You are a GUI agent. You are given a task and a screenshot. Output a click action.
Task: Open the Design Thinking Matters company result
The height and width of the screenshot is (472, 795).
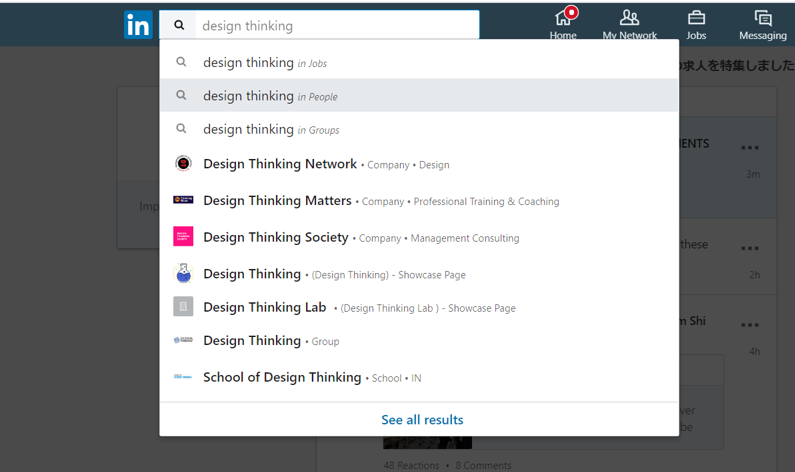[x=419, y=201]
